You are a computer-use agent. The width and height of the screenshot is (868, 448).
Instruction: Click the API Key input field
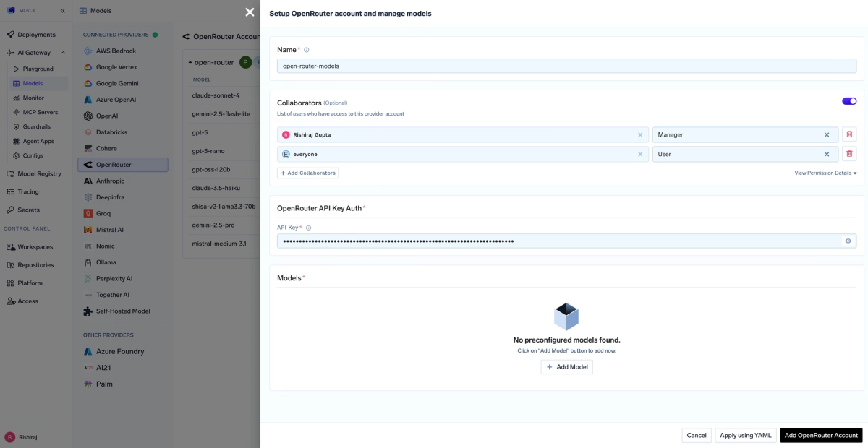[x=566, y=241]
